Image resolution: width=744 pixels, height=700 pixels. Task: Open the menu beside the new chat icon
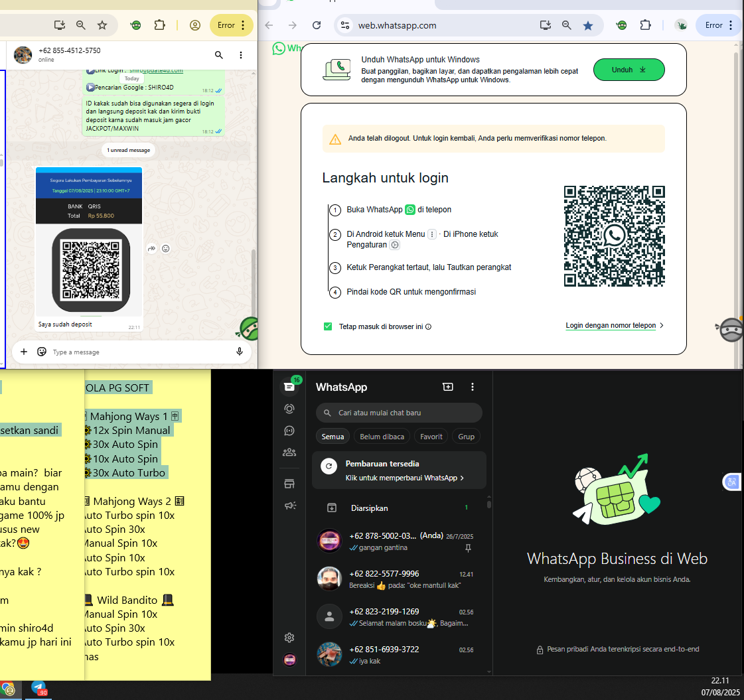[x=472, y=387]
